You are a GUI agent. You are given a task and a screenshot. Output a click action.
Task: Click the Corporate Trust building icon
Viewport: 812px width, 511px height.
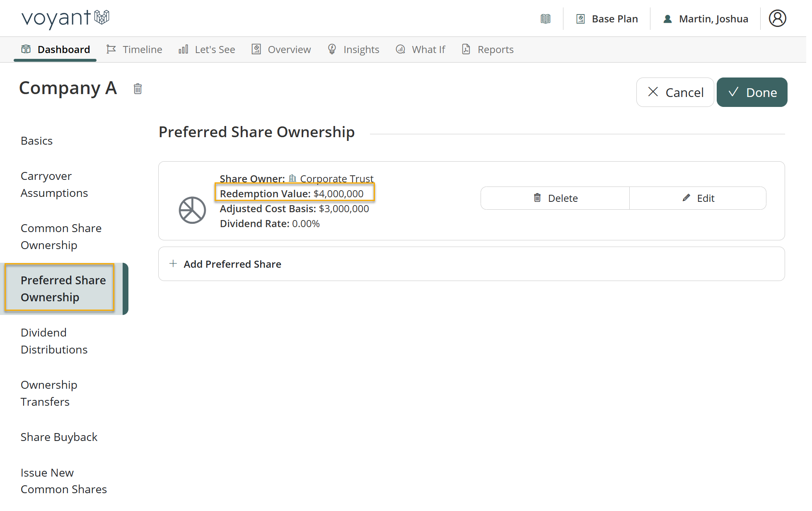(x=292, y=178)
